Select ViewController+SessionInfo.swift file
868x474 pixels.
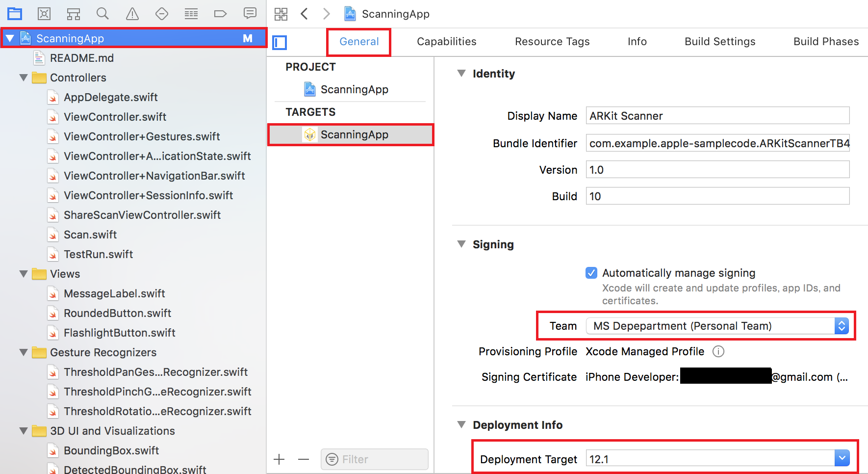coord(148,195)
